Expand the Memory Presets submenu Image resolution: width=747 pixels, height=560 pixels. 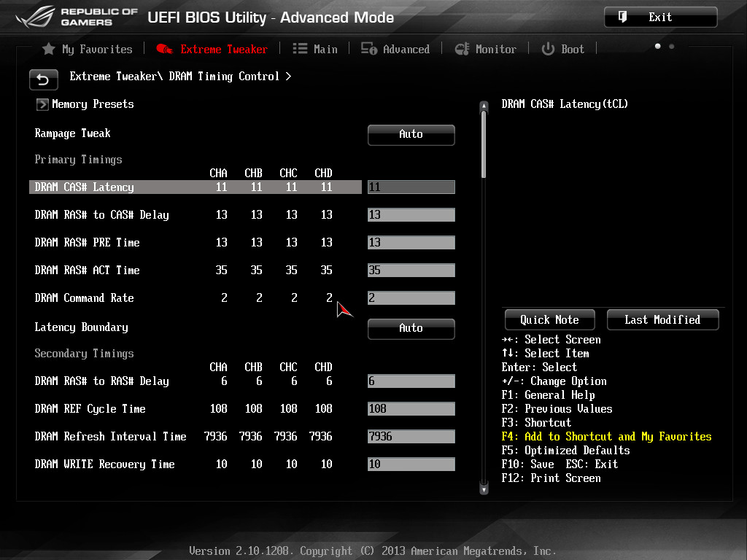(42, 104)
